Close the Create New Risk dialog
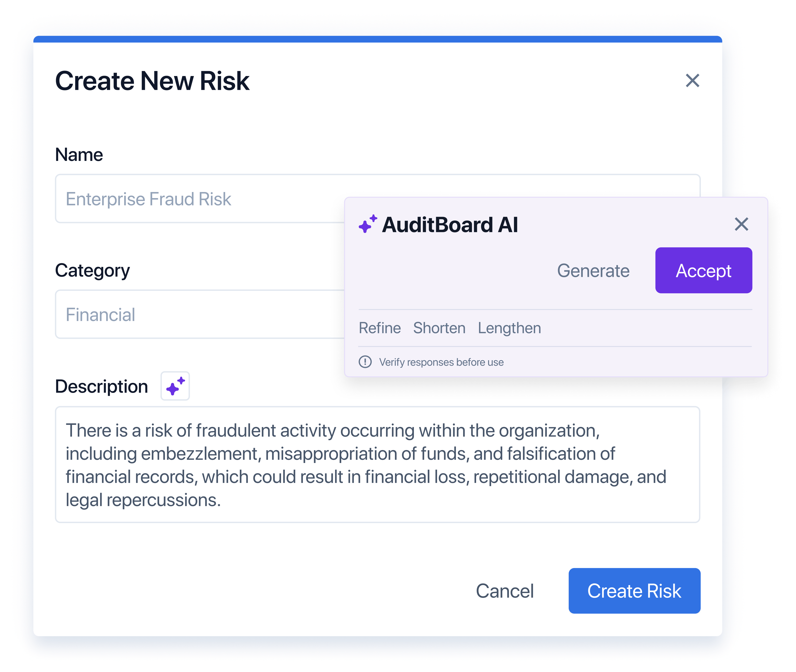Screen dimensions: 796x672 coord(692,81)
